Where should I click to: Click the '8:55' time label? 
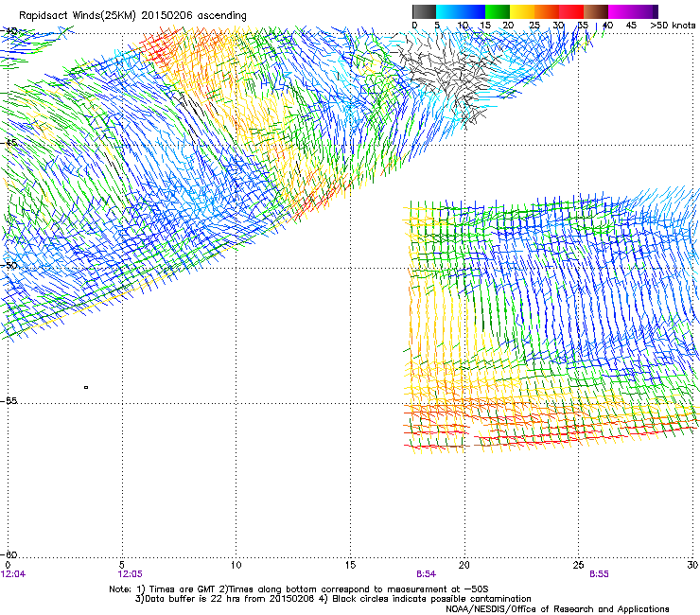coord(599,574)
